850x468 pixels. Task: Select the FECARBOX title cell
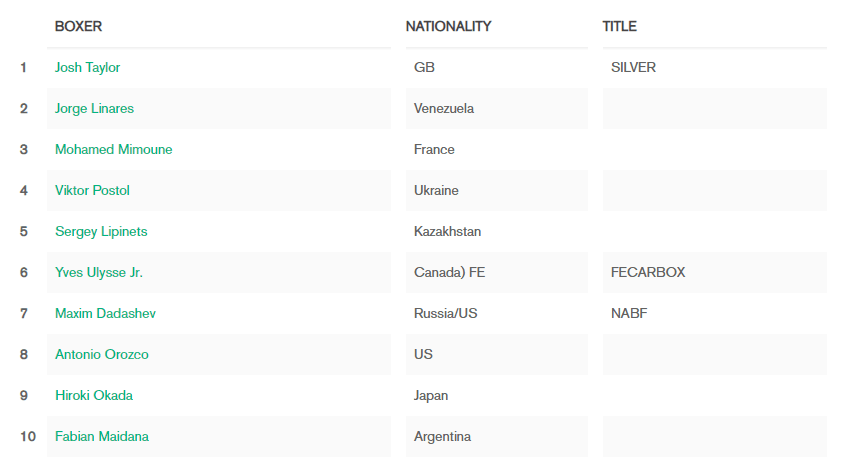pyautogui.click(x=714, y=272)
